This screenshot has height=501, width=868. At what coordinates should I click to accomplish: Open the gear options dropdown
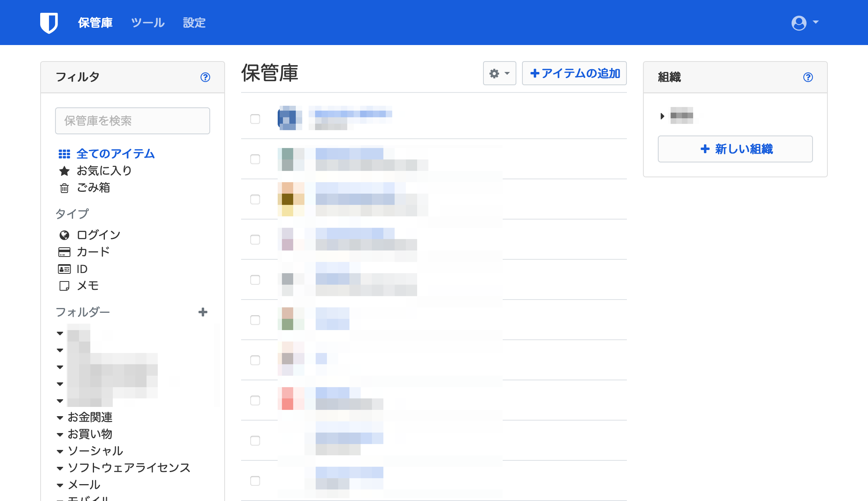coord(499,74)
